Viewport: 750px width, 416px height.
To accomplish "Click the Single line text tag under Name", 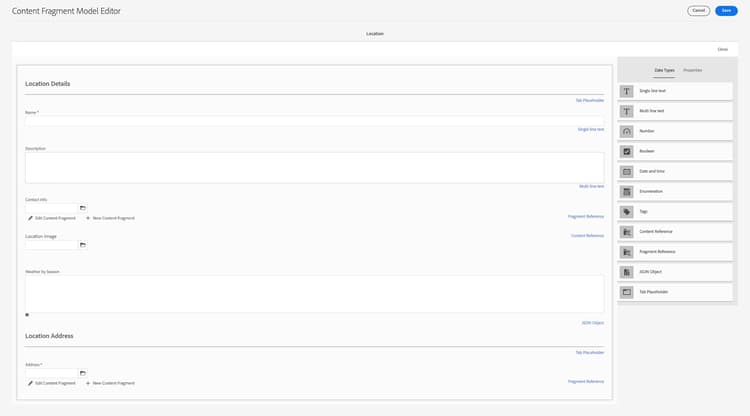I will pos(591,130).
